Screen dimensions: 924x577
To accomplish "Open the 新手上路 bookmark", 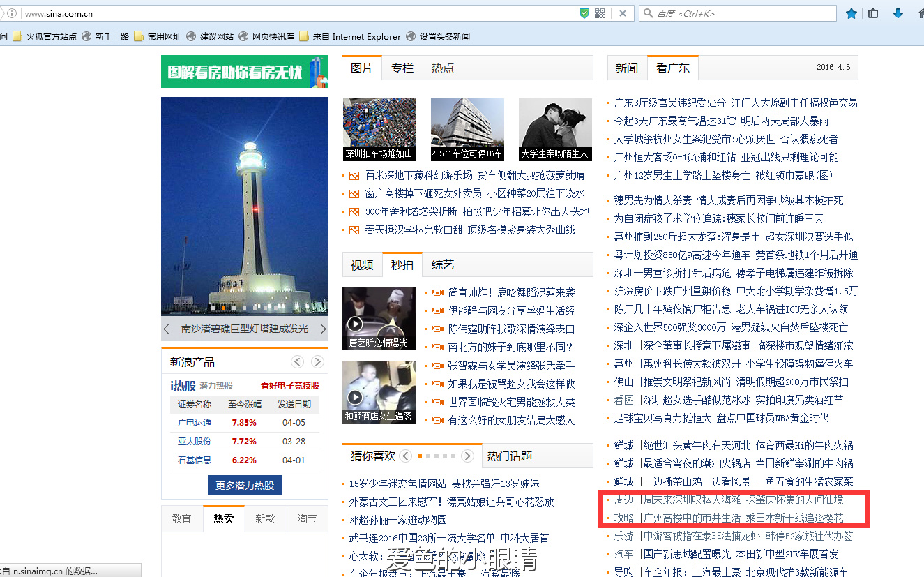I will (105, 36).
